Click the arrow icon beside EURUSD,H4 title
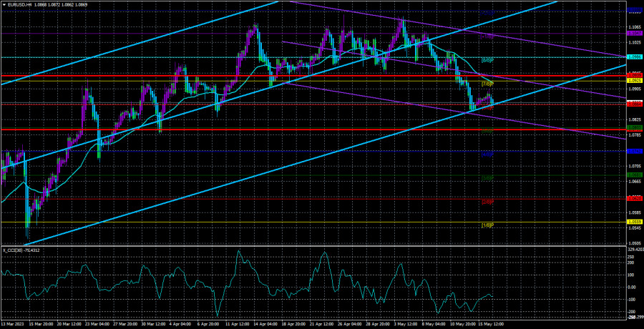The width and height of the screenshot is (644, 329). (x=4, y=5)
